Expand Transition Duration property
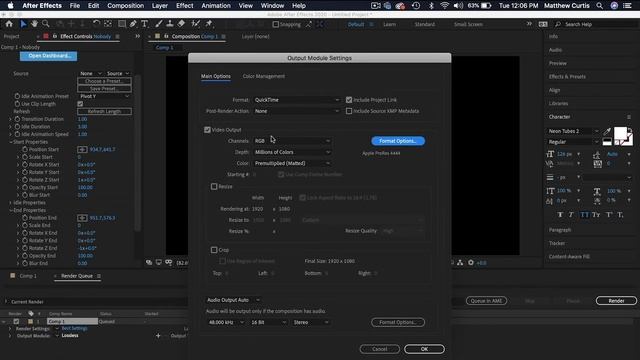 click(x=11, y=119)
